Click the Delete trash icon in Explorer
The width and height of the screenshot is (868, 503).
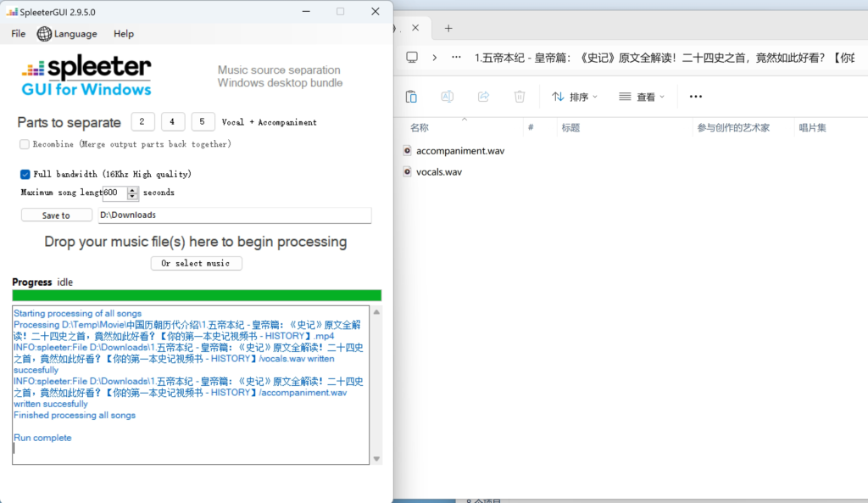click(520, 97)
